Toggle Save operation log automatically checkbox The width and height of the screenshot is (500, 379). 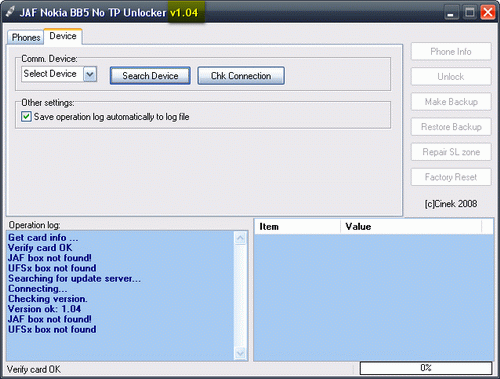(26, 117)
